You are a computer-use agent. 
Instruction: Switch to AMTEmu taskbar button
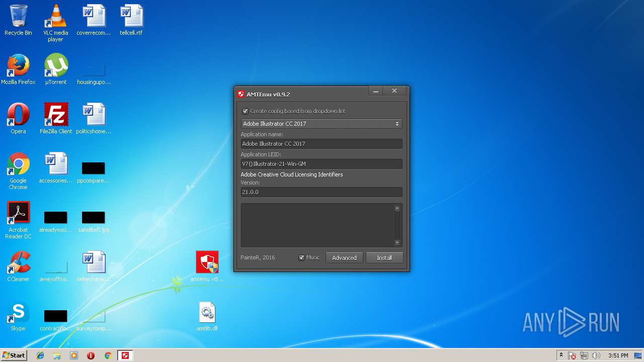[x=125, y=355]
